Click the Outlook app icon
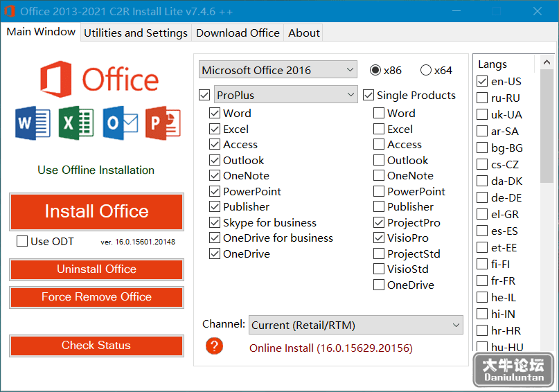This screenshot has height=392, width=559. coord(120,123)
